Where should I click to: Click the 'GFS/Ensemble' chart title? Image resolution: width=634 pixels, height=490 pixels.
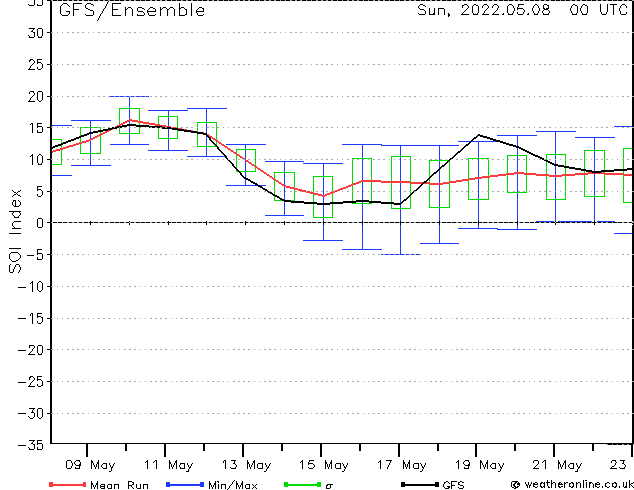click(x=132, y=11)
